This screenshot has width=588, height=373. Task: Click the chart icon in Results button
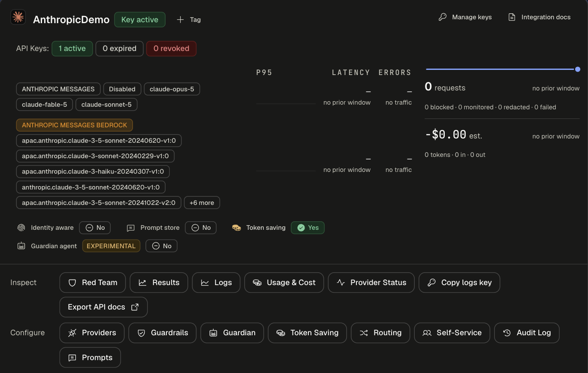pos(143,283)
